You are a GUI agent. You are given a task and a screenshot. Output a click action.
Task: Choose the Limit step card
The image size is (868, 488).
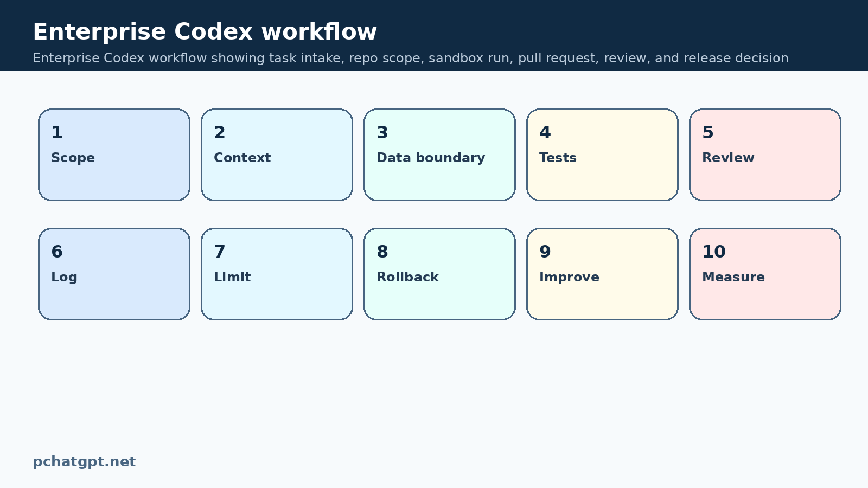click(x=277, y=274)
